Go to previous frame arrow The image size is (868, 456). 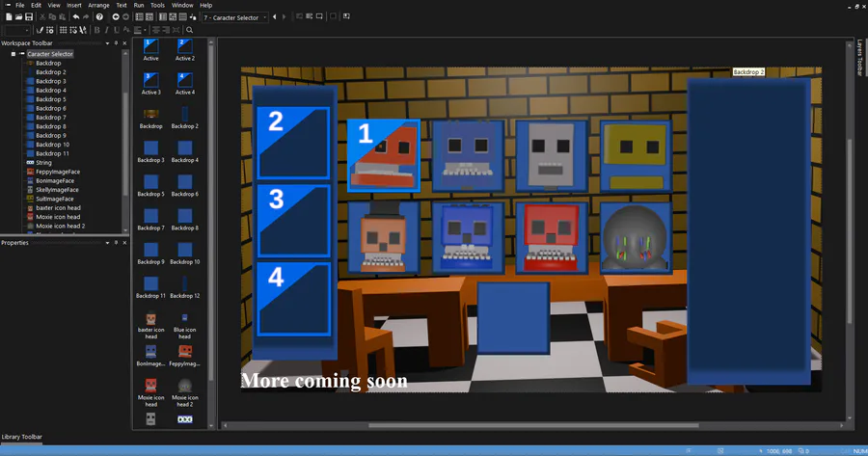pos(275,17)
